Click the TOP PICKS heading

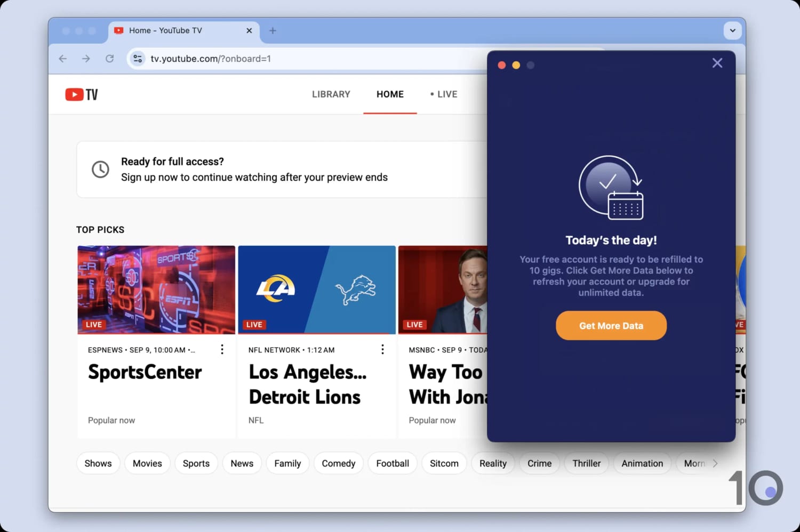[x=100, y=230]
